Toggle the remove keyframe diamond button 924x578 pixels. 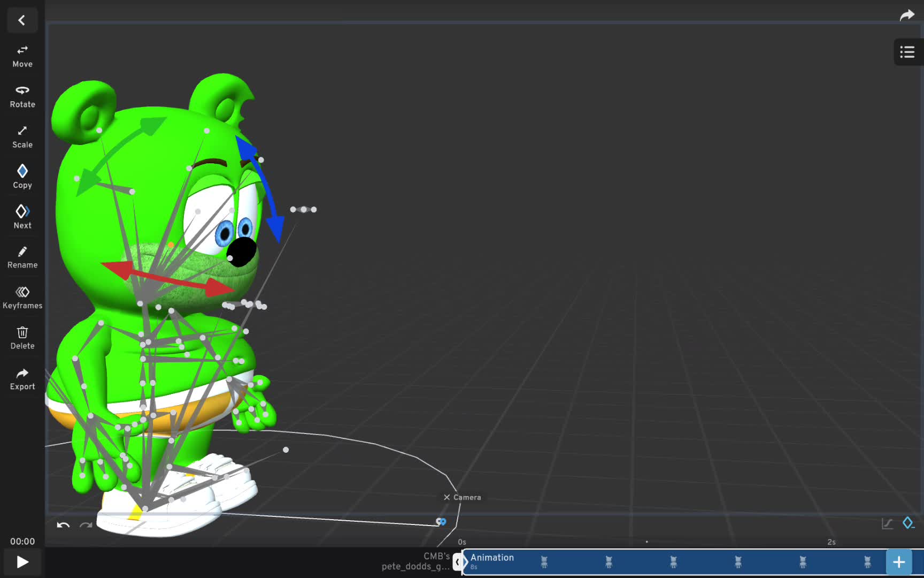[908, 523]
